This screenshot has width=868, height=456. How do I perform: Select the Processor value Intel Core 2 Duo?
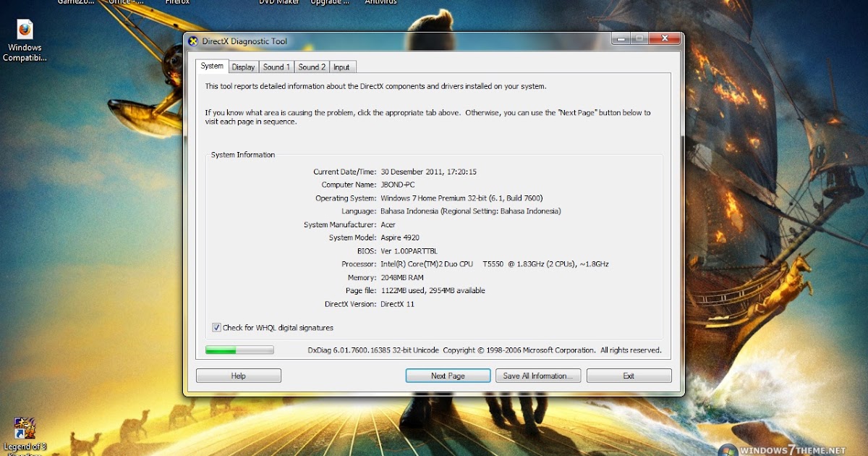pyautogui.click(x=495, y=264)
